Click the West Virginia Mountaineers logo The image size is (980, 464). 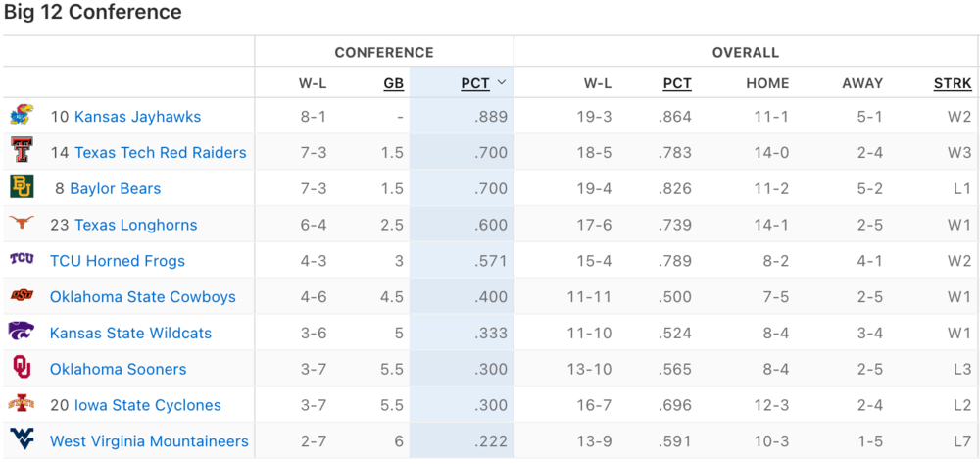(22, 440)
